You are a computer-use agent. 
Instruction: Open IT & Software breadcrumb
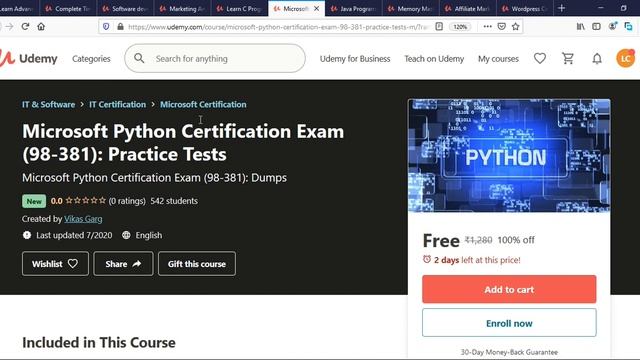coord(48,104)
